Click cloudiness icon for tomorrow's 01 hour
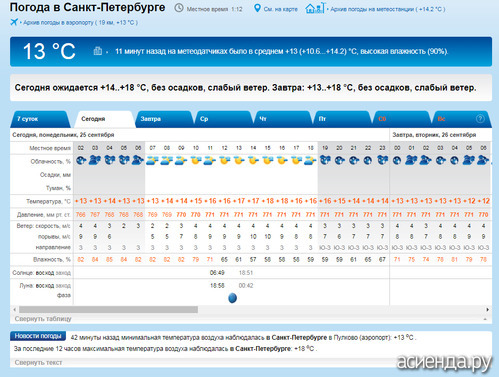This screenshot has height=377, width=499. (411, 161)
